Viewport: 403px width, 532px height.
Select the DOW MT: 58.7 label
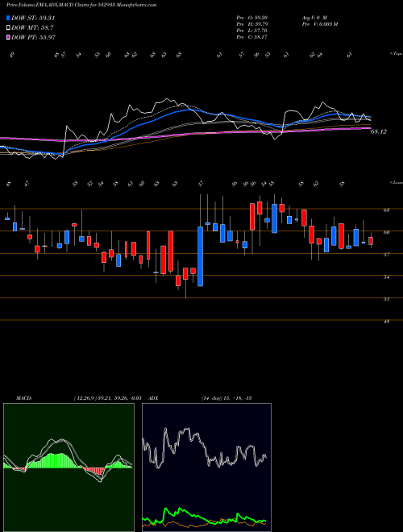(32, 28)
